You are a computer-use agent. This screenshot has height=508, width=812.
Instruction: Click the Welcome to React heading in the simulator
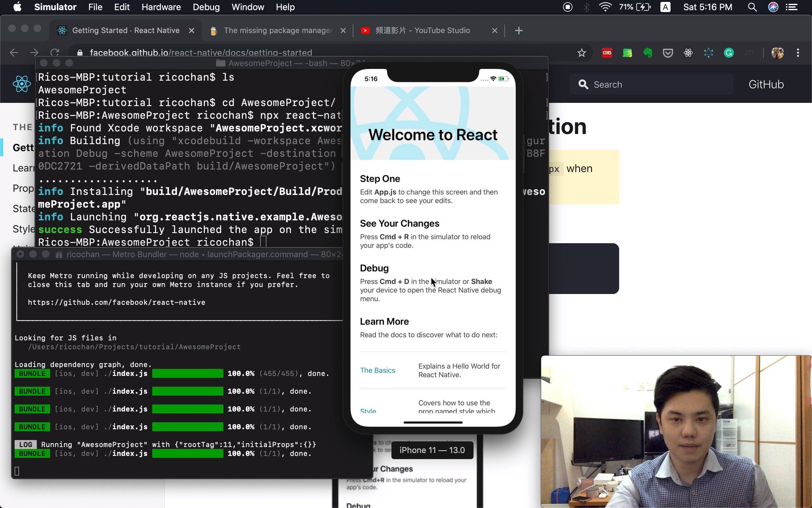tap(433, 135)
